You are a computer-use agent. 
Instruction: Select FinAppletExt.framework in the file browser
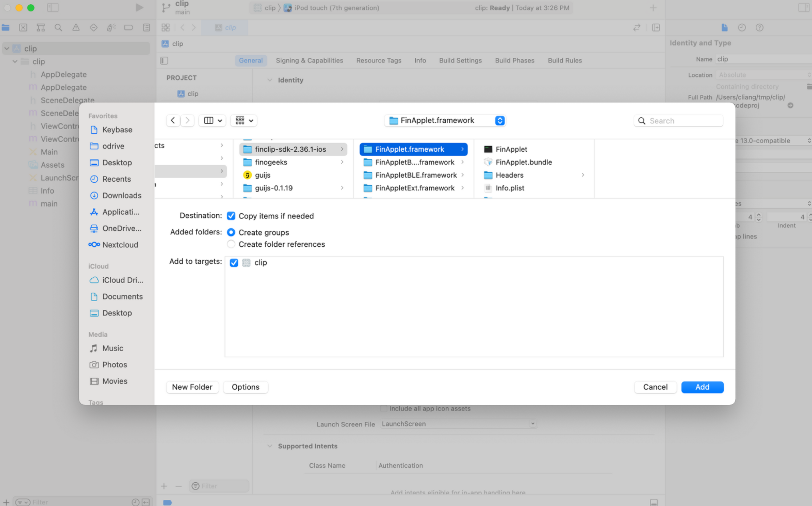(x=414, y=188)
